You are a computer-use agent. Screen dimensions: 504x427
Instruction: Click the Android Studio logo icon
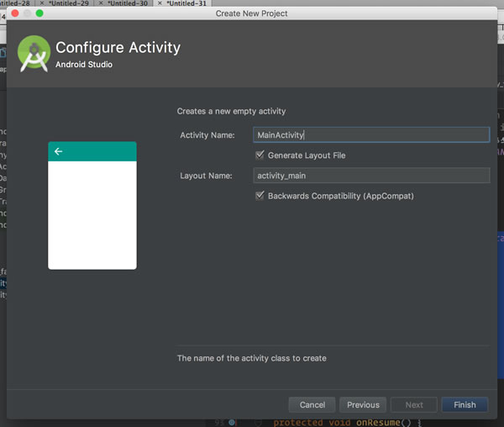(x=34, y=54)
